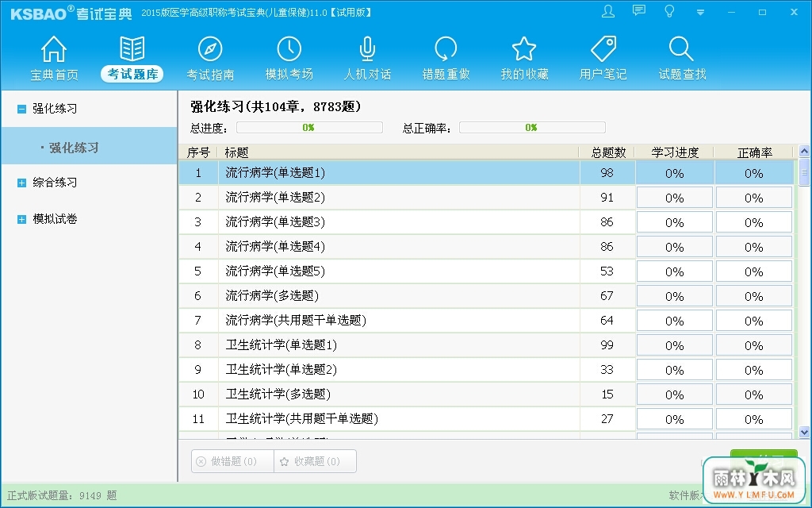Click the 总题数 column header
The height and width of the screenshot is (508, 812).
pos(608,152)
